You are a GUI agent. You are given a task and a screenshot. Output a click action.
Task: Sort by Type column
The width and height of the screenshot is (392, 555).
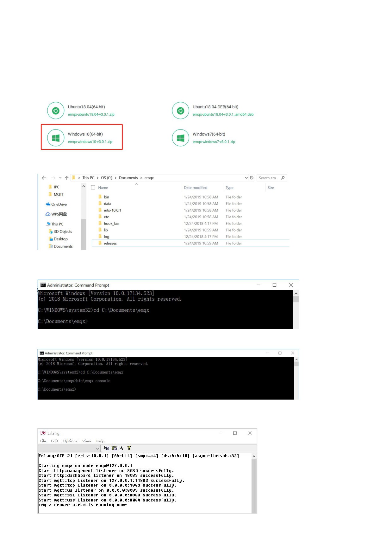[229, 188]
